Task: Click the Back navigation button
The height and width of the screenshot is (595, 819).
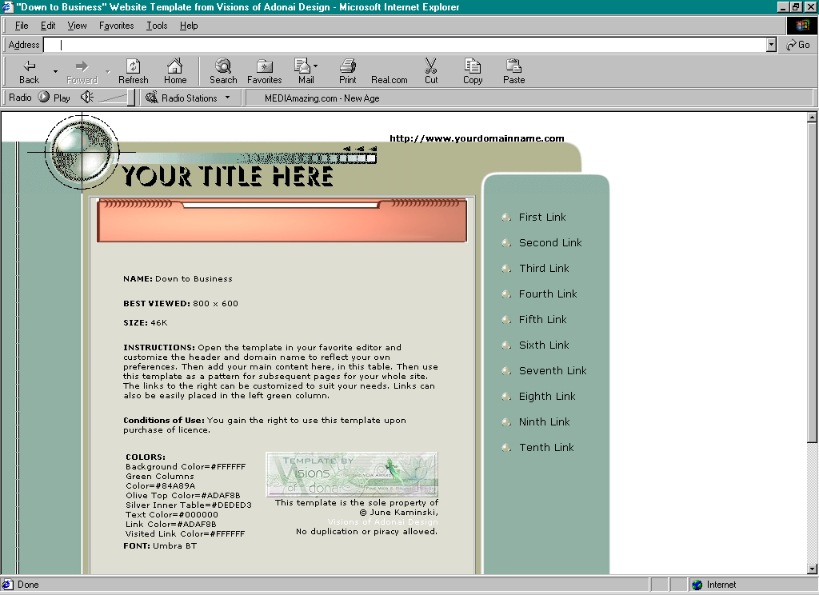Action: (x=29, y=71)
